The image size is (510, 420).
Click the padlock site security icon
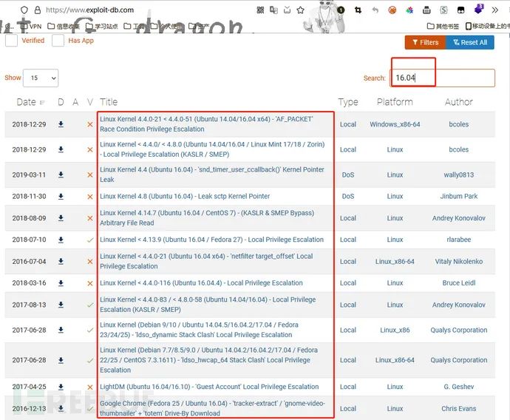tap(38, 10)
